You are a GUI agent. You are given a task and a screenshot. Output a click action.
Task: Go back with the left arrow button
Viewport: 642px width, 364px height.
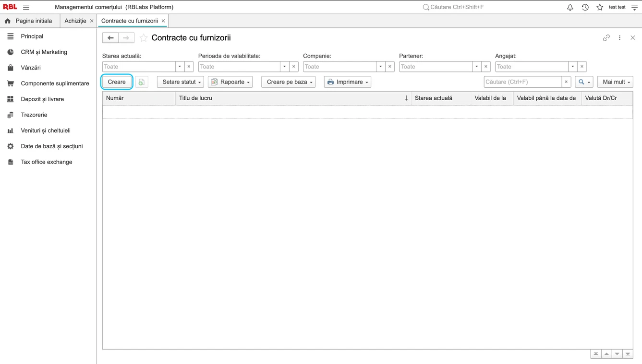click(x=110, y=38)
